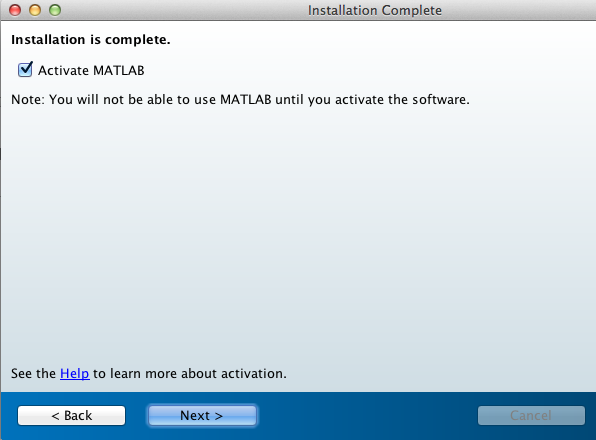Click the bold 'Installation is complete.' heading

point(90,40)
